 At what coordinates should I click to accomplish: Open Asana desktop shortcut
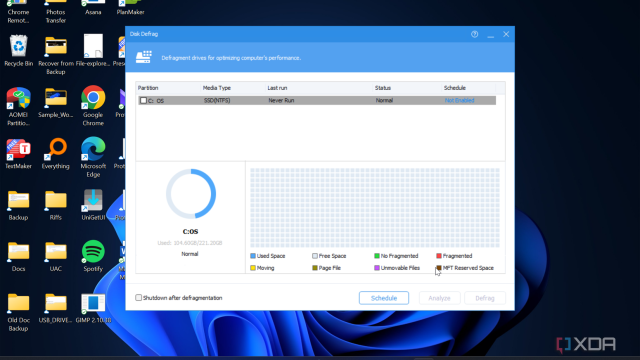tap(93, 8)
